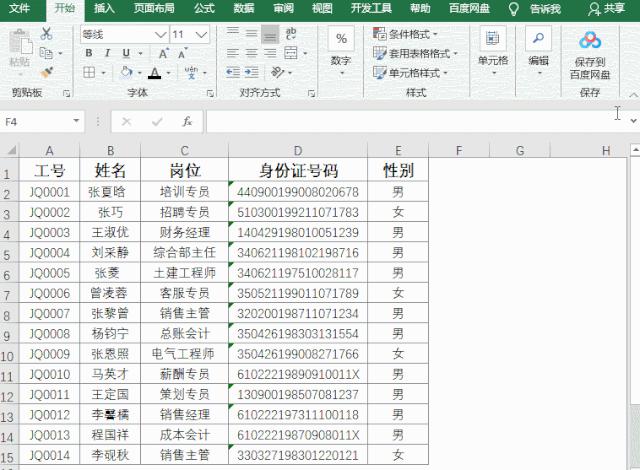Screen dimensions: 640x470
Task: Switch to the 百度网盘 tab
Action: point(469,8)
